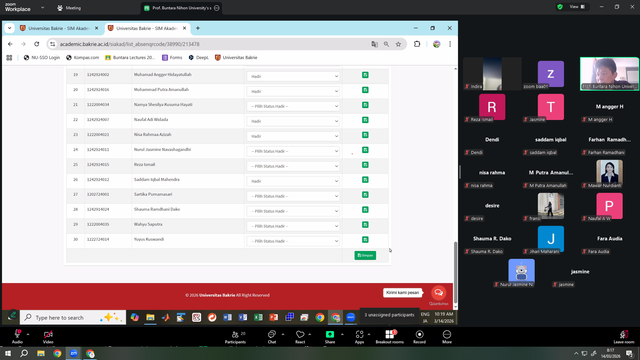The height and width of the screenshot is (360, 640).
Task: Click Zoom Meeting tab at top
Action: pyautogui.click(x=69, y=8)
